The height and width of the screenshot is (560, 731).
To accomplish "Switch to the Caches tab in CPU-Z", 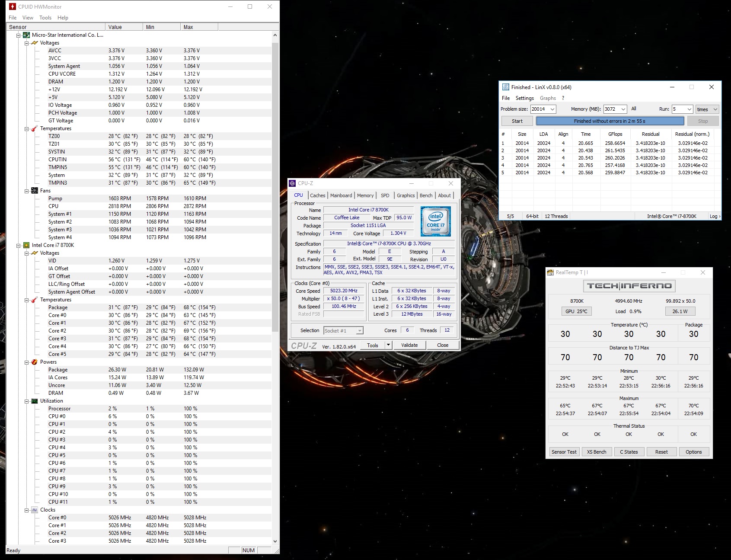I will click(317, 195).
